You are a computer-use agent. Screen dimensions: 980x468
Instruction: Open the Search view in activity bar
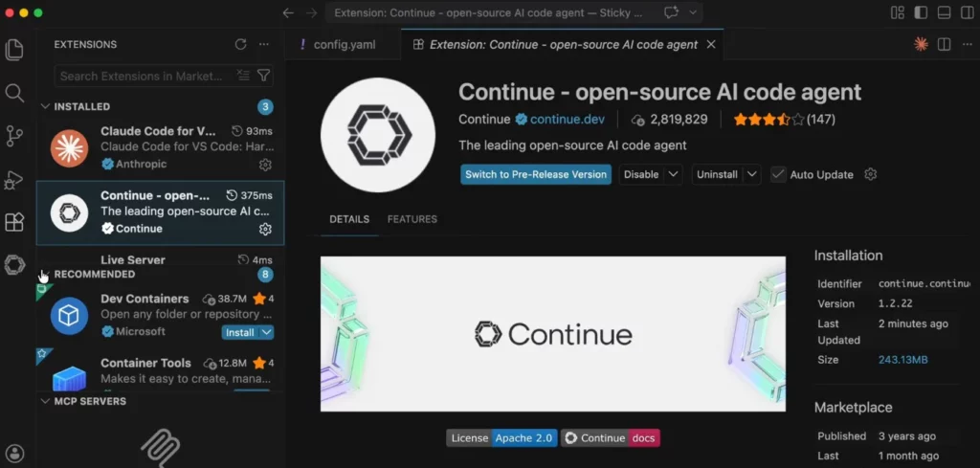[14, 93]
